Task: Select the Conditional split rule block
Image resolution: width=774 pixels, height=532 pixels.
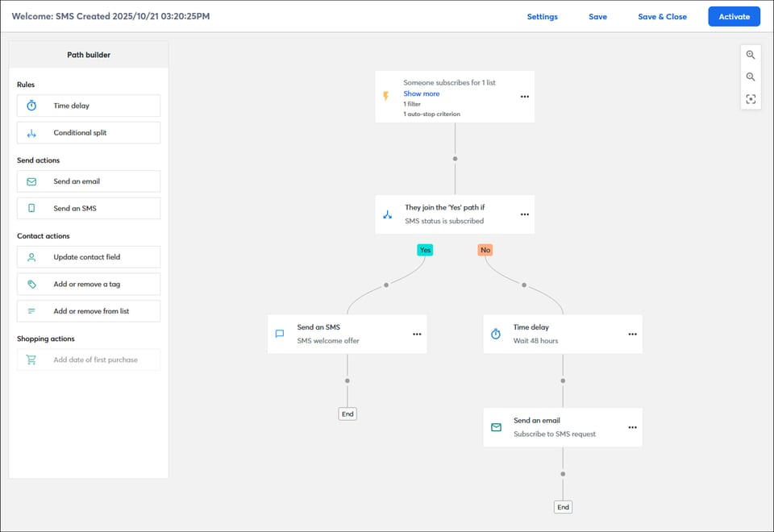Action: pyautogui.click(x=89, y=133)
